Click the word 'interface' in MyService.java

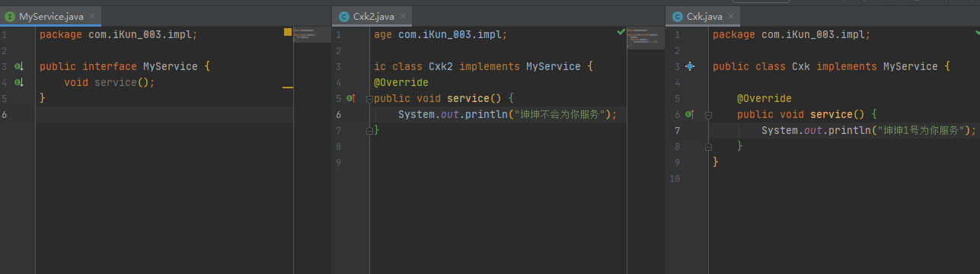(110, 66)
